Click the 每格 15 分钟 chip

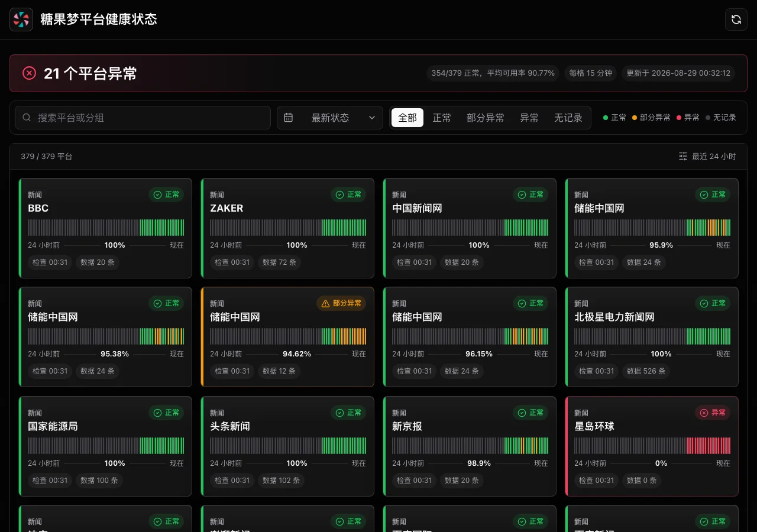click(590, 73)
